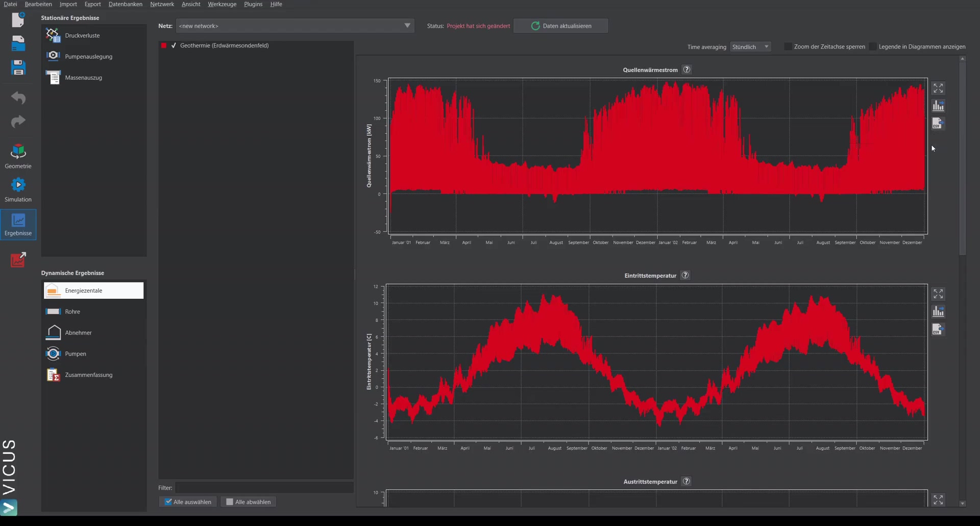Click Alle abwählen button
Viewport: 980px width, 526px height.
(249, 502)
